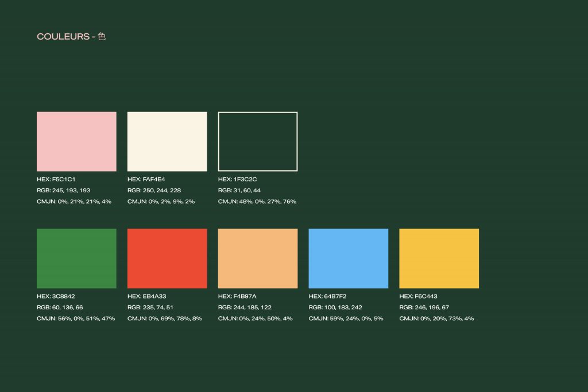The image size is (588, 392).
Task: Click the 'CMJN: 0%, 24%, 50%, 4%' text
Action: (x=256, y=319)
